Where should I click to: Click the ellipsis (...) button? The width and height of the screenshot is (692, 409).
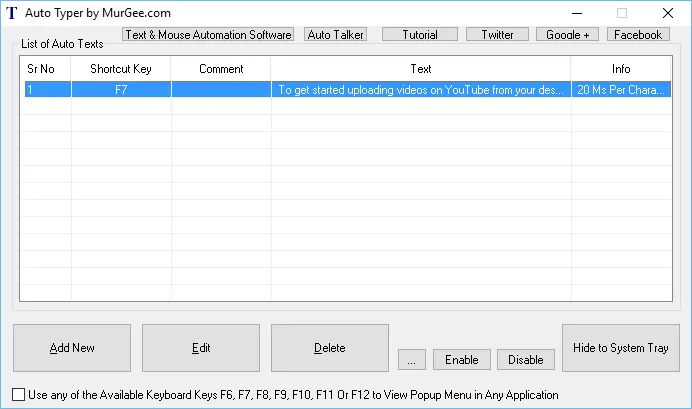pos(411,360)
